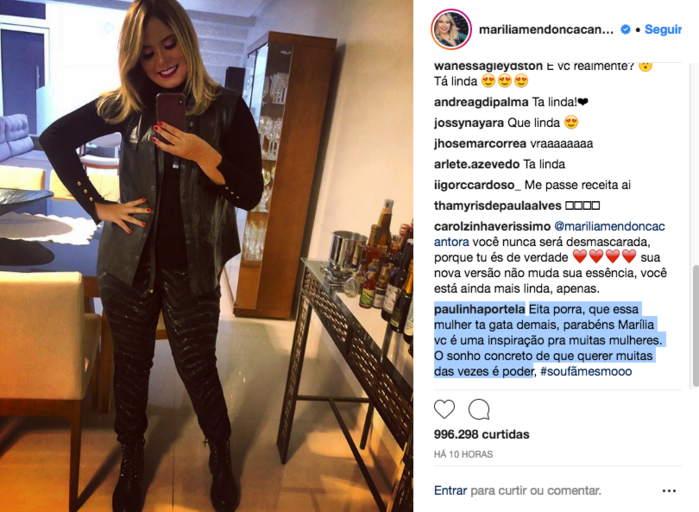Visit paulinhaportela's profile
Screen dimensions: 699x512
[x=480, y=309]
